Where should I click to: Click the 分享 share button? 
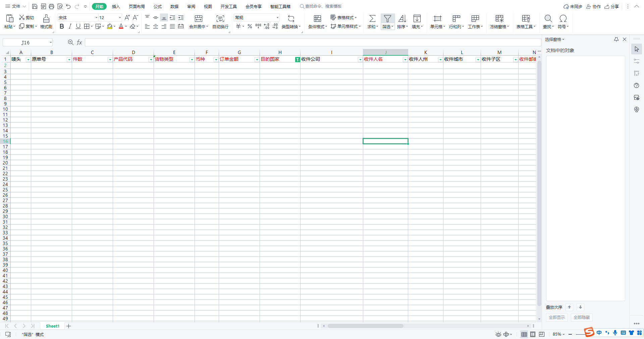tap(612, 6)
